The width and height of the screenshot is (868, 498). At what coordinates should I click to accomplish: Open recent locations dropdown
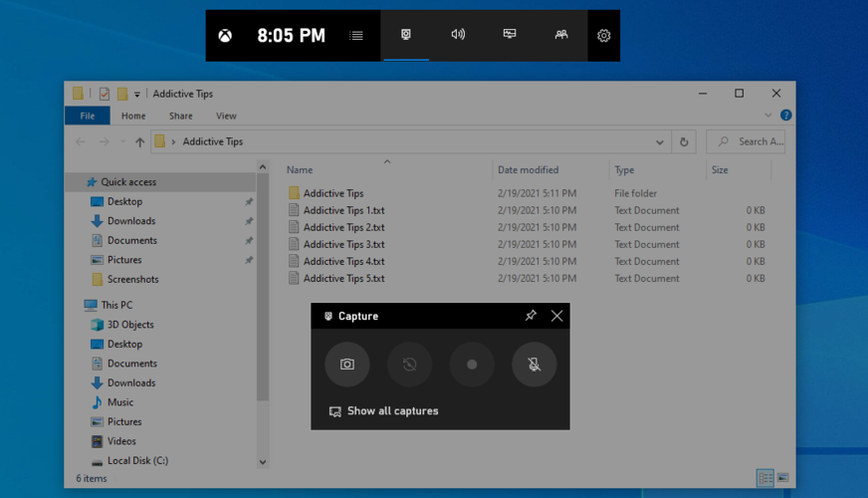[122, 141]
